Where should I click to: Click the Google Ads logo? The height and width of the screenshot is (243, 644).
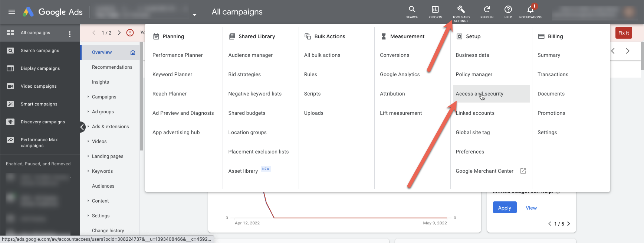coord(53,12)
